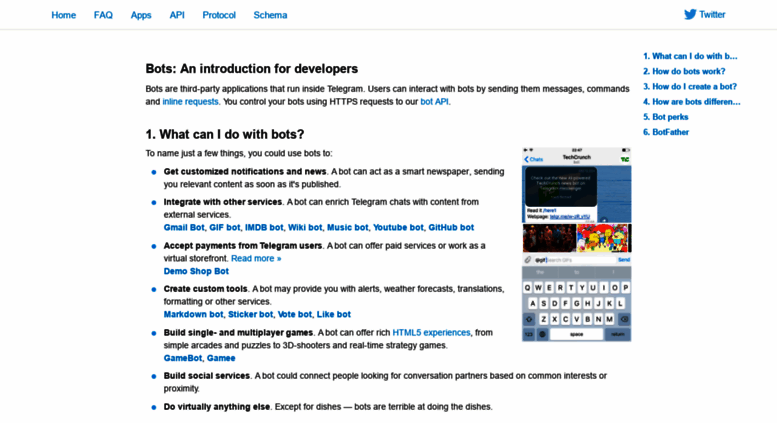Open the GIF bot link
This screenshot has width=777, height=423.
[224, 227]
